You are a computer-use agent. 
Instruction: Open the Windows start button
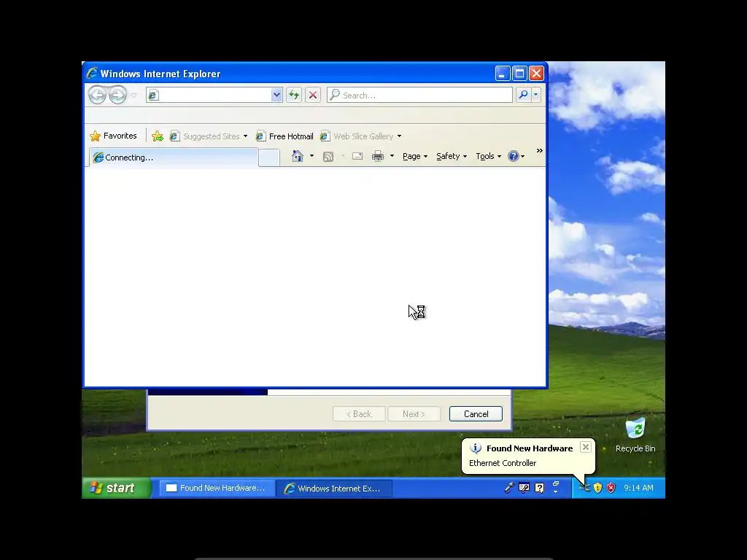click(x=117, y=488)
